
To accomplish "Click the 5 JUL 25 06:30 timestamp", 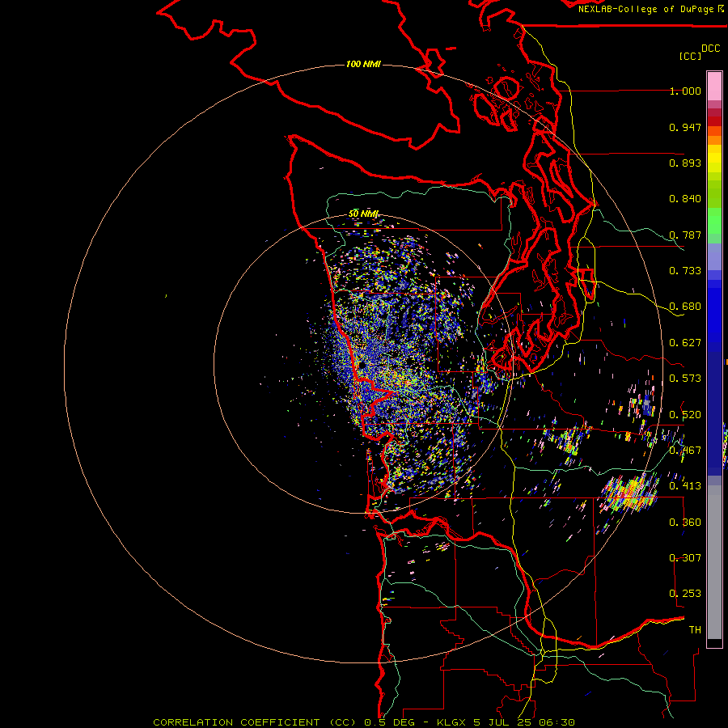I will [x=524, y=722].
